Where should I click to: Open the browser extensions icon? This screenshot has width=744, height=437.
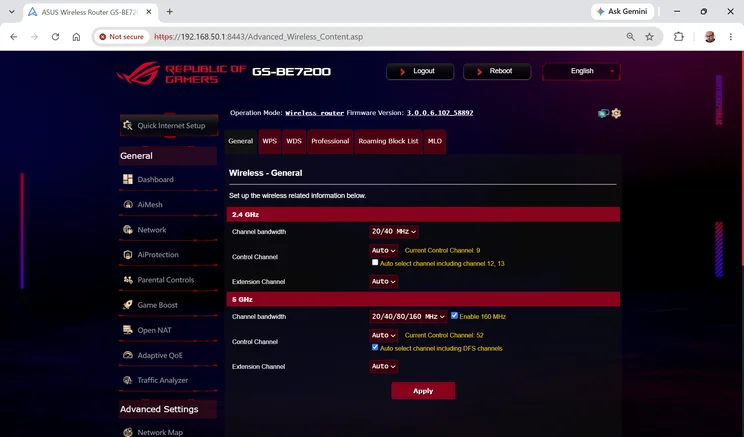(679, 37)
